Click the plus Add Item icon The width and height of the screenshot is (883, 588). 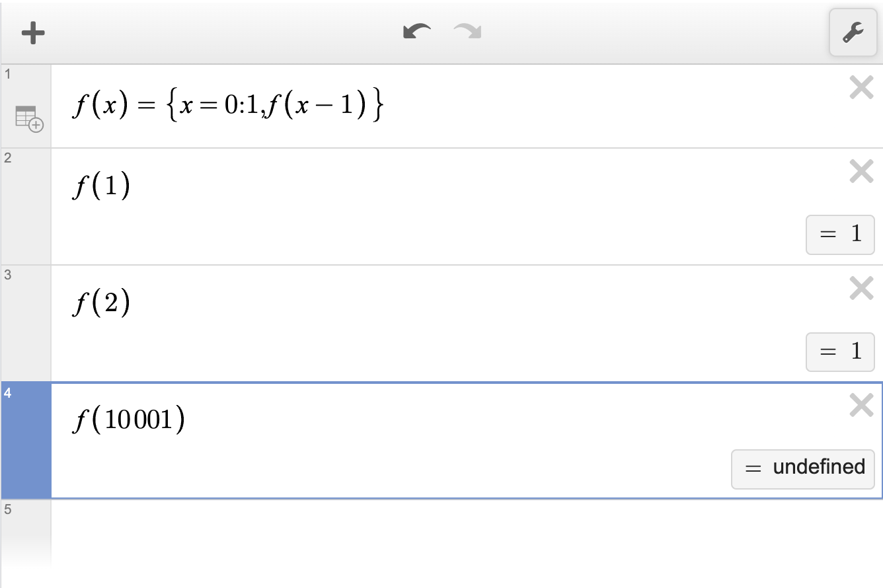[x=33, y=33]
